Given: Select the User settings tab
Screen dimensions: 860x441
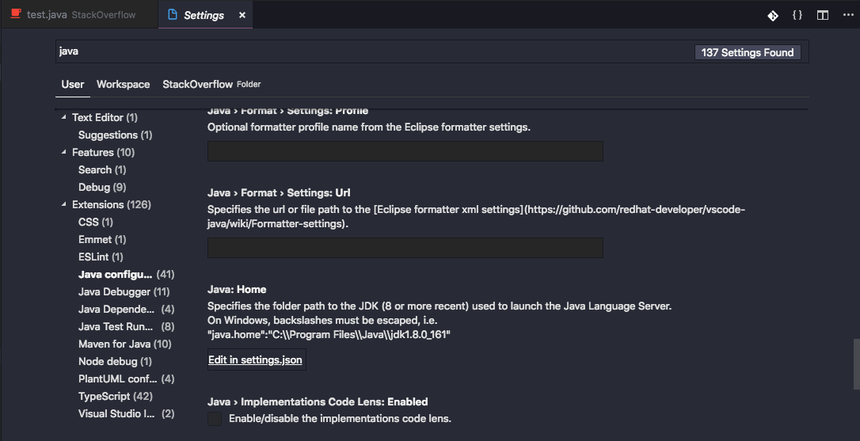Looking at the screenshot, I should [73, 85].
